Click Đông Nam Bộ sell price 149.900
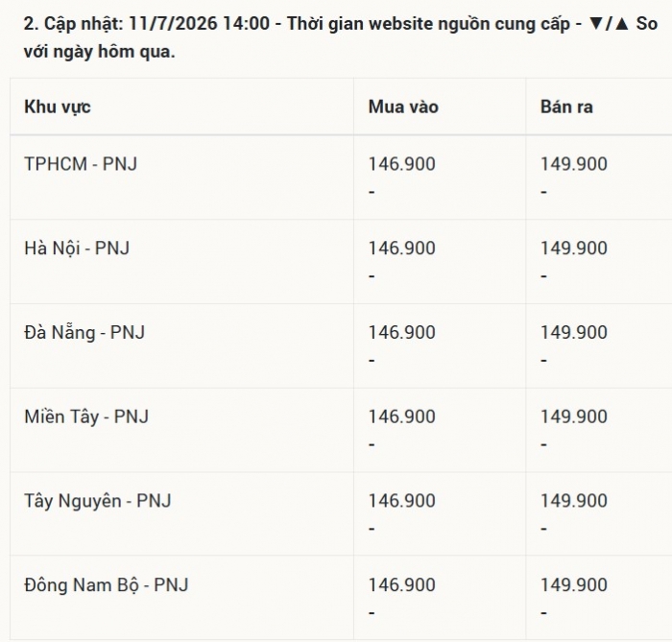This screenshot has width=672, height=642. (x=574, y=585)
